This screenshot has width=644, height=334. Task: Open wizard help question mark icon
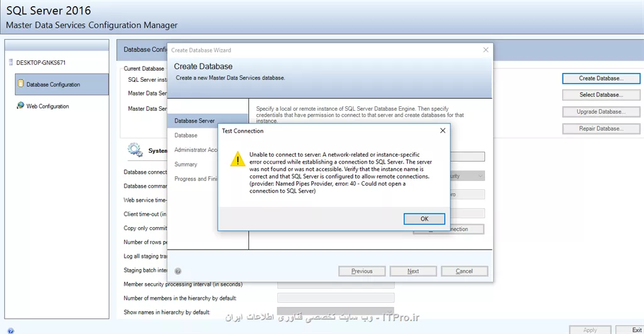(178, 271)
